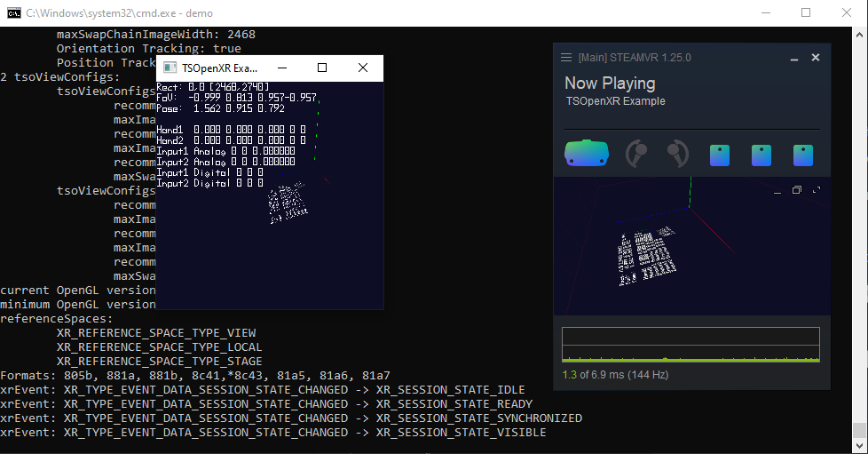
Task: Click the last tracker icon in SteamVR
Action: [x=803, y=155]
